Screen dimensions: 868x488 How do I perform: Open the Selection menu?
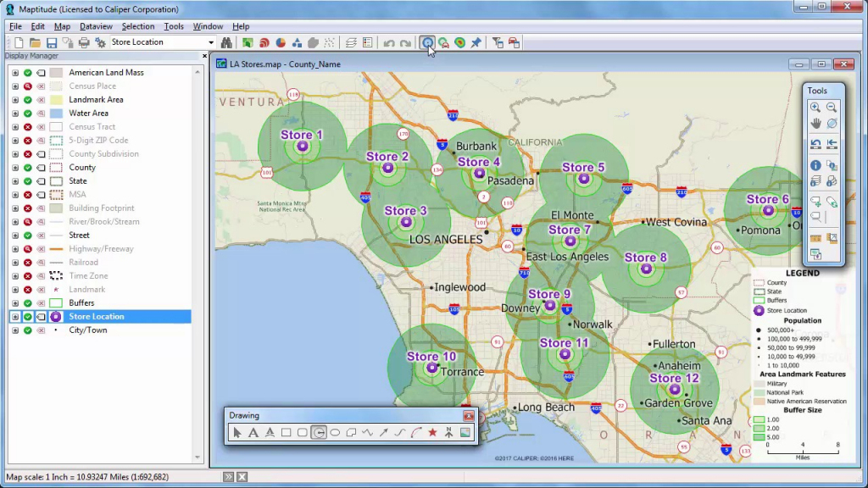(137, 26)
